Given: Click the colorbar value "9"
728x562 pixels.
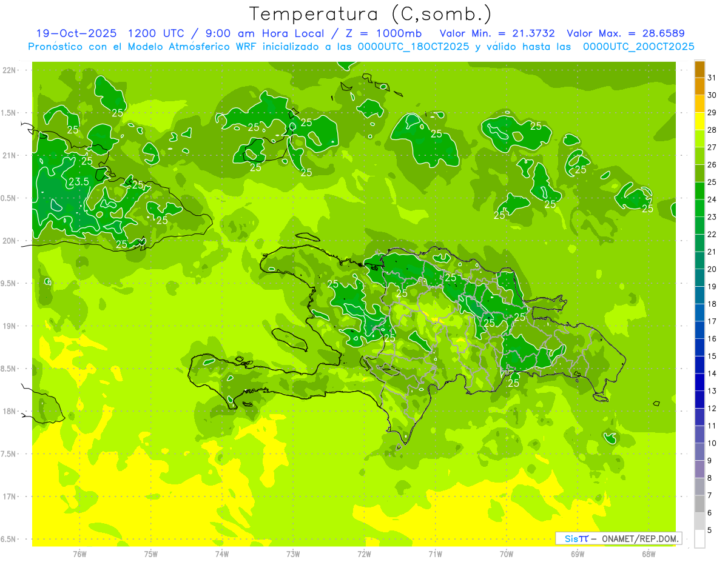Looking at the screenshot, I should point(710,461).
